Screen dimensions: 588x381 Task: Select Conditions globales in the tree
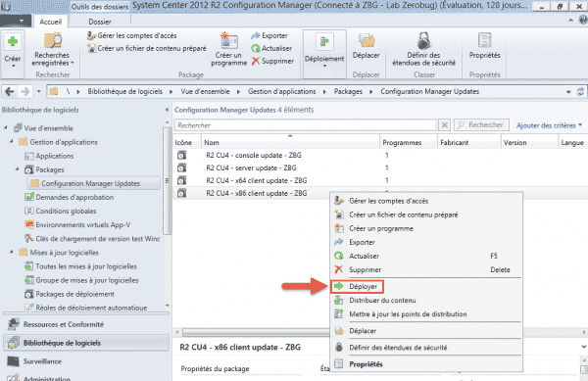point(66,211)
